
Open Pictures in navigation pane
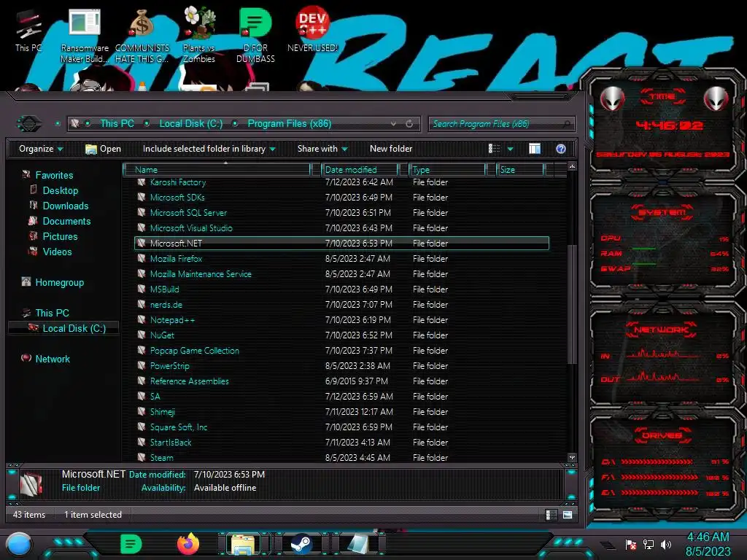tap(60, 236)
